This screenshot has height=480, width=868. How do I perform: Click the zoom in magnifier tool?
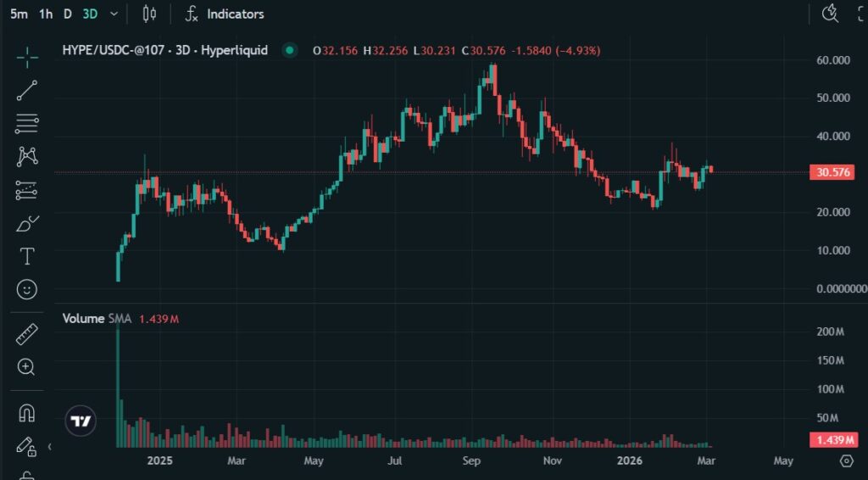27,367
